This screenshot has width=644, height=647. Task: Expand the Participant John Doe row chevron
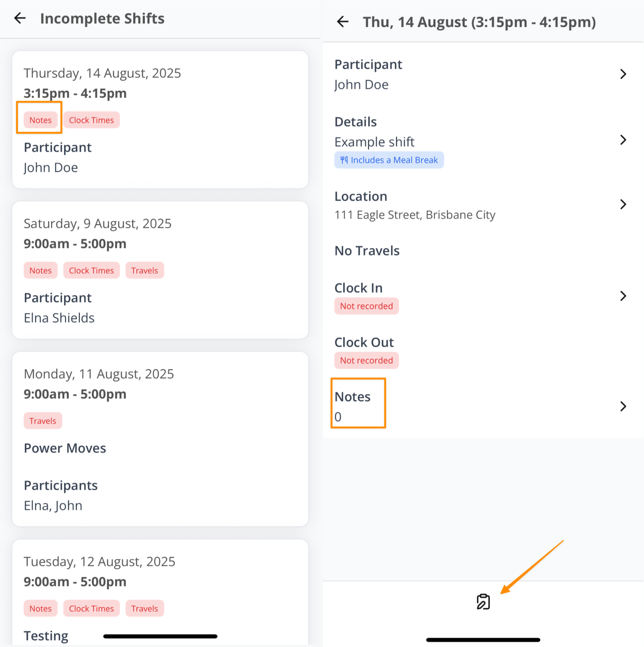pyautogui.click(x=623, y=74)
